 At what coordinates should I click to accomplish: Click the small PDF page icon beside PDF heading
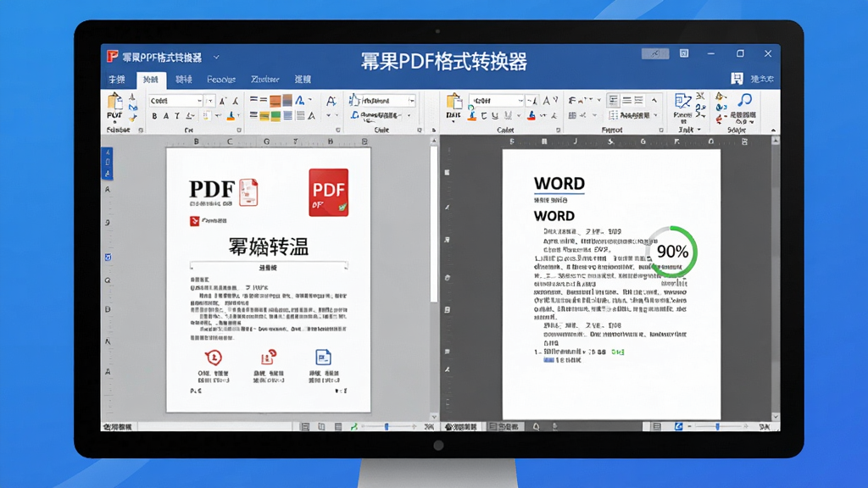point(248,192)
